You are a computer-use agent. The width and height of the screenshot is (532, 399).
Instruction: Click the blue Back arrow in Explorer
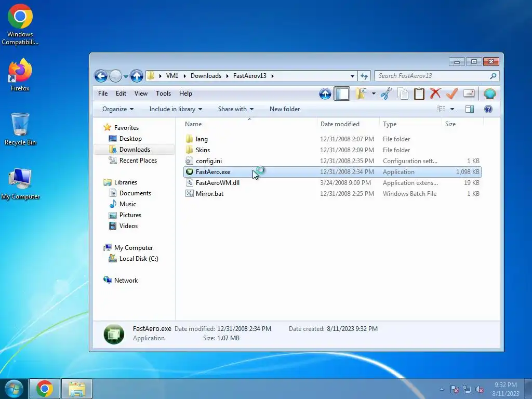tap(101, 76)
